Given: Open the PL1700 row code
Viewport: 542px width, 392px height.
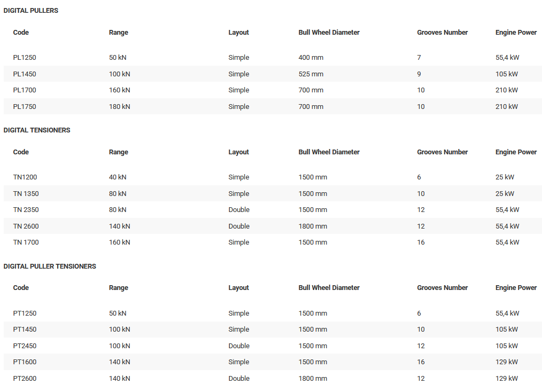Looking at the screenshot, I should point(25,90).
